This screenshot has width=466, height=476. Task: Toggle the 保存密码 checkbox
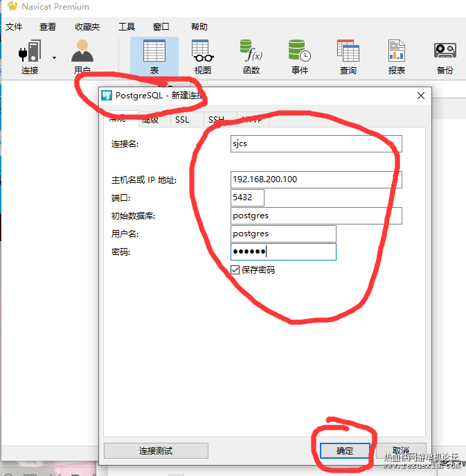point(235,270)
